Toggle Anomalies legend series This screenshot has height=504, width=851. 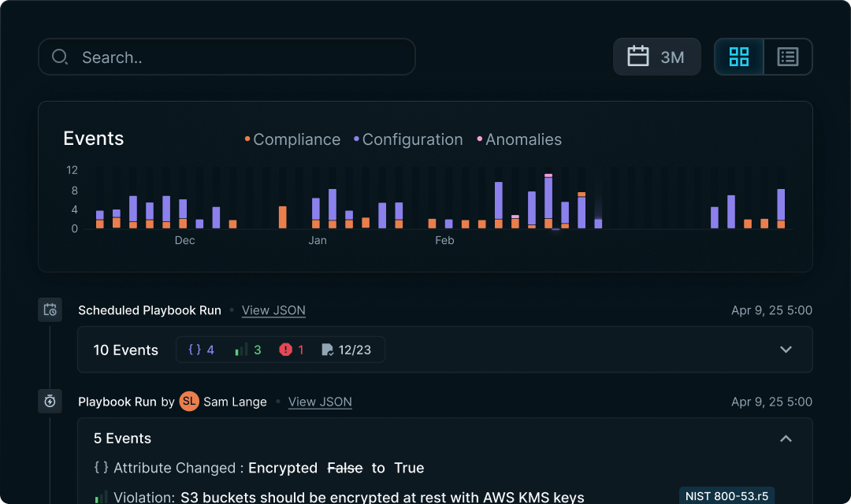pos(518,139)
